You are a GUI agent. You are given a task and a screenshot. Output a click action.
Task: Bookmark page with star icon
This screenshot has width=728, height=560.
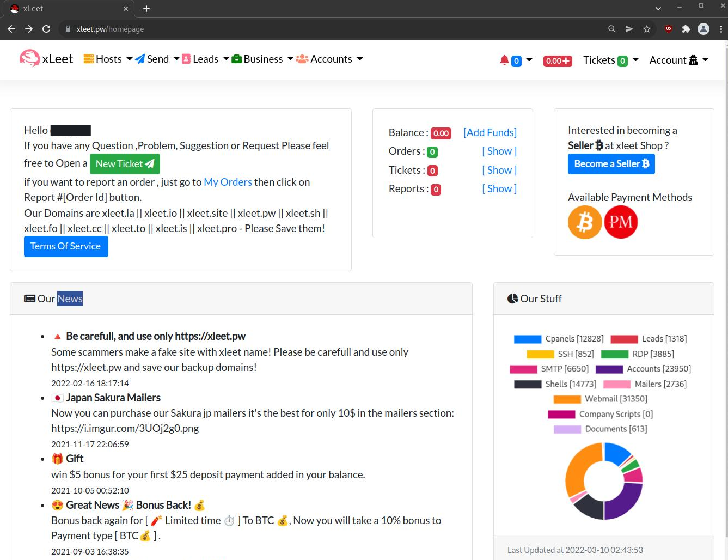pyautogui.click(x=647, y=29)
